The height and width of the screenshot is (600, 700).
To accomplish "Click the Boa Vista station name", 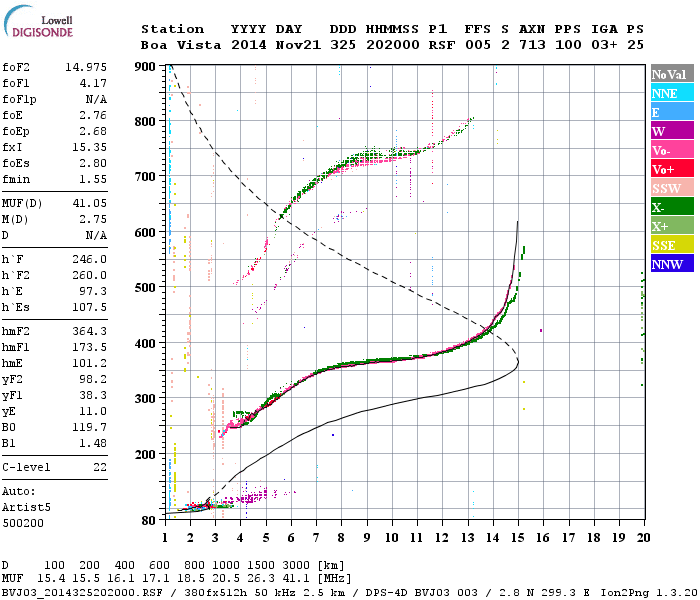I will [x=181, y=45].
